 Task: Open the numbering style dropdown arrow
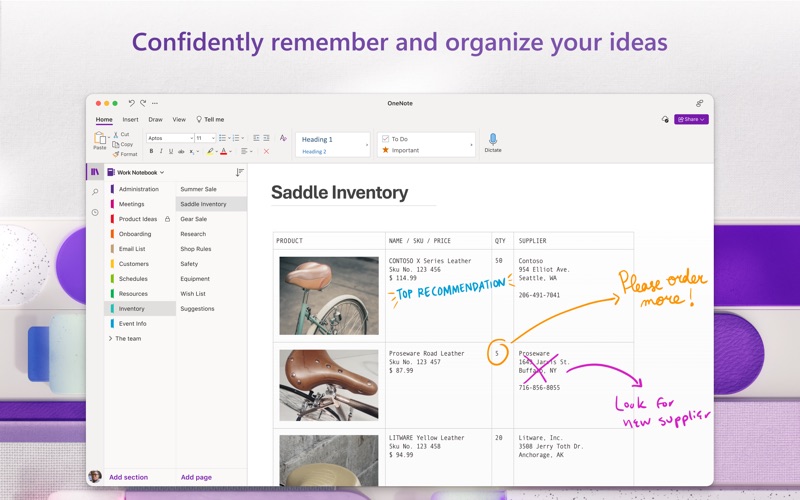(242, 138)
